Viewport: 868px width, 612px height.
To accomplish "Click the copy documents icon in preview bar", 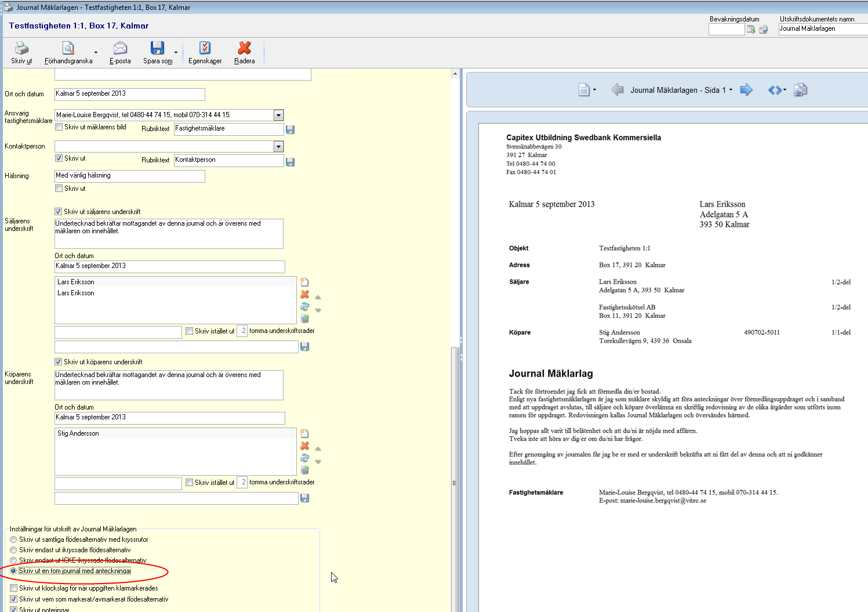I will click(x=800, y=90).
